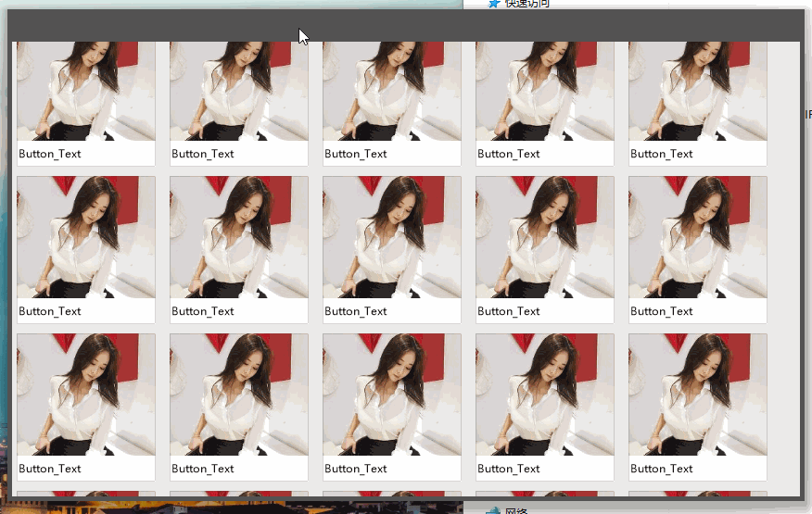This screenshot has height=514, width=812.
Task: Open the first card in the top row
Action: [x=86, y=104]
